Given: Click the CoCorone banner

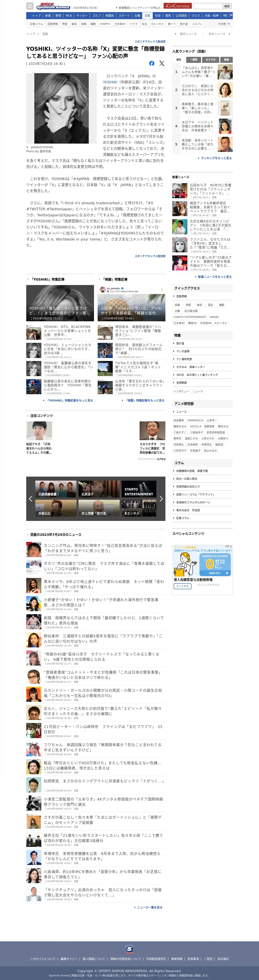Looking at the screenshot, I should (178, 6).
